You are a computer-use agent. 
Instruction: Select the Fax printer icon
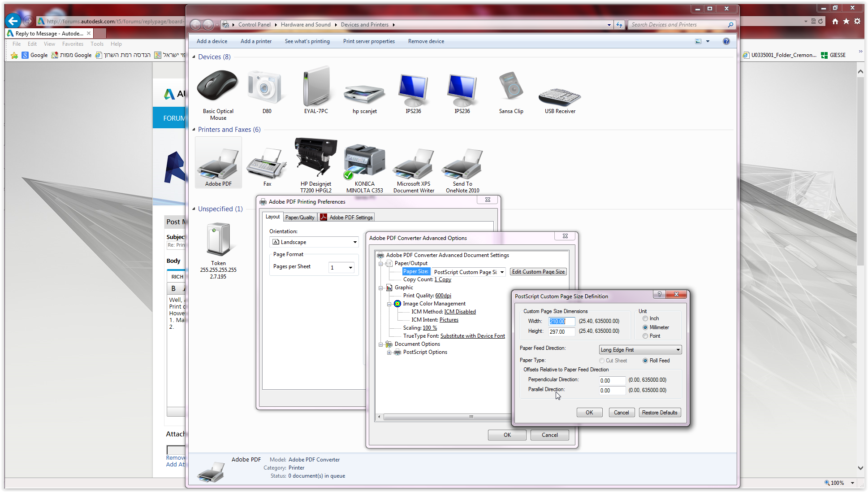267,163
